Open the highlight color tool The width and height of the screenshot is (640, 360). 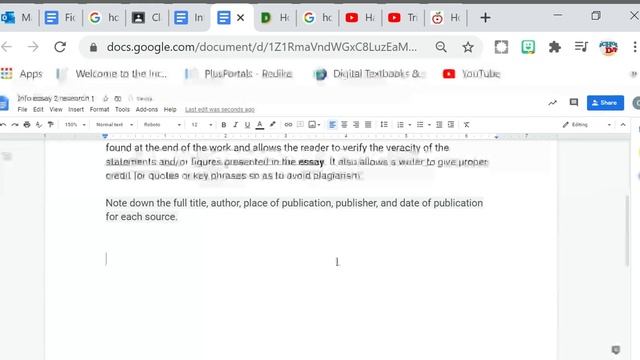point(272,124)
